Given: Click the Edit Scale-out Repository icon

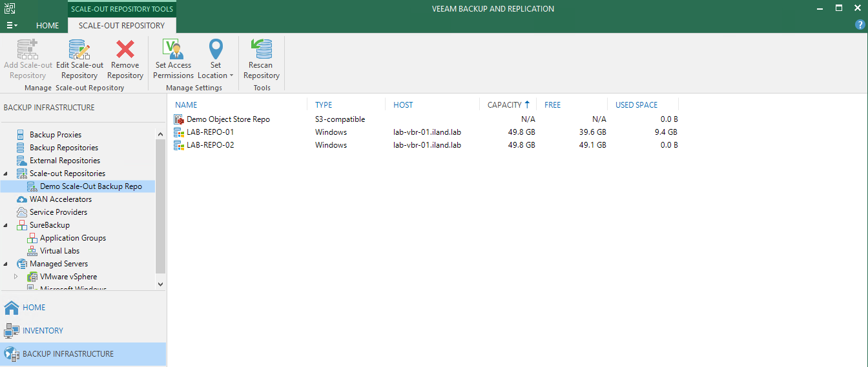Looking at the screenshot, I should pyautogui.click(x=79, y=50).
